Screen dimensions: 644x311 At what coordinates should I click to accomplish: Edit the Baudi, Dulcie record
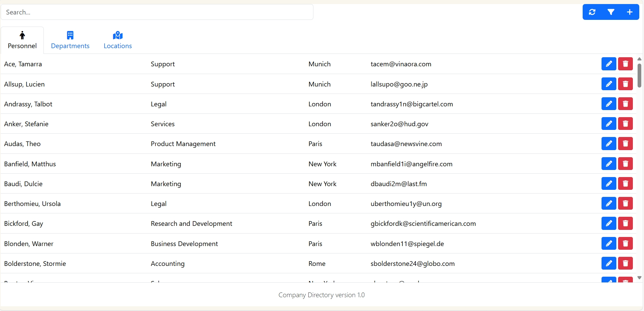coord(609,183)
